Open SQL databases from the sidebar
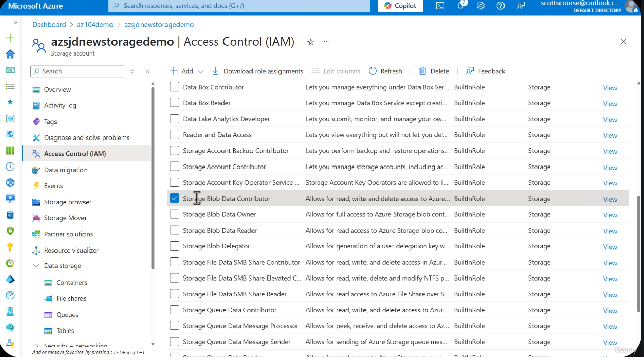 point(10,215)
